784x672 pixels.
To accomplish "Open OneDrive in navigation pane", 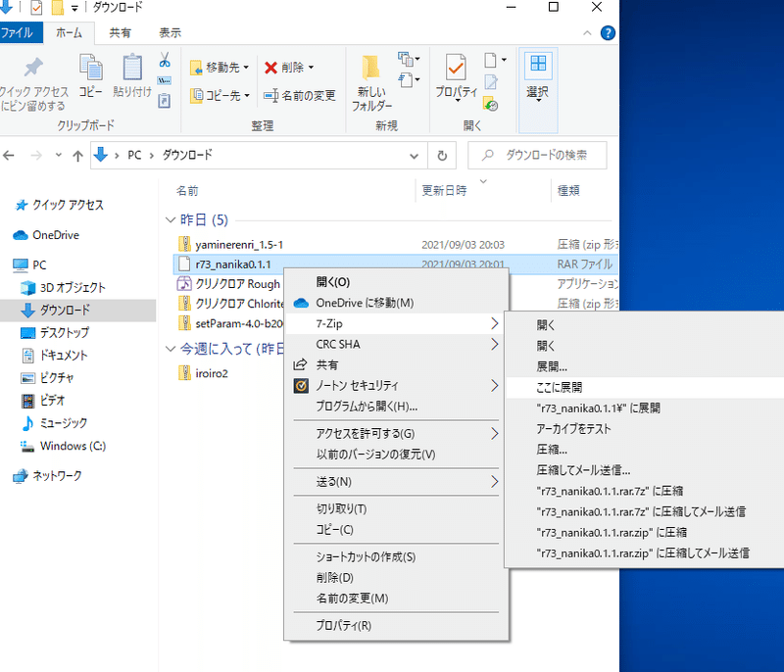I will tap(55, 235).
